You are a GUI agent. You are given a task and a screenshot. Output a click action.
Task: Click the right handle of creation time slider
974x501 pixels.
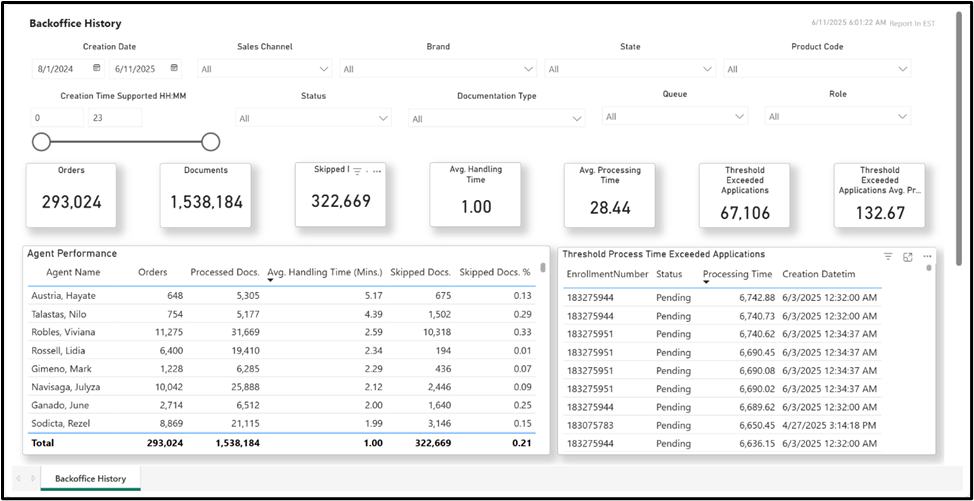pyautogui.click(x=211, y=142)
